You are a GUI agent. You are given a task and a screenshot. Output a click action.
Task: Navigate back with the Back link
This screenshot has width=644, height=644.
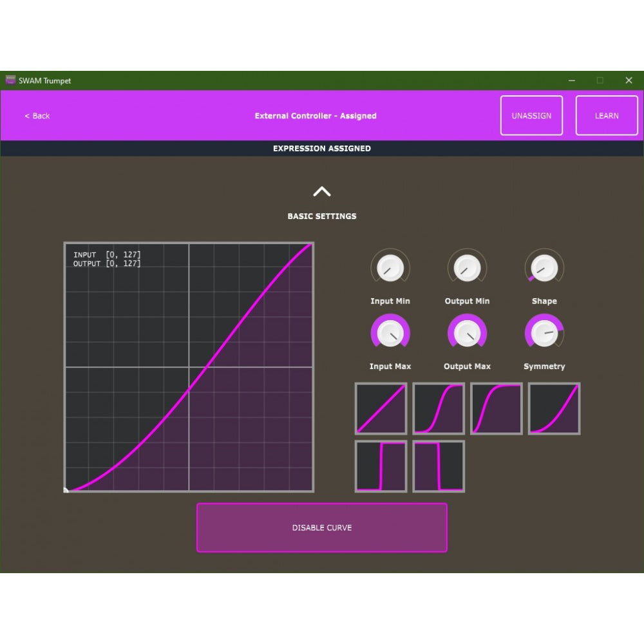click(37, 116)
